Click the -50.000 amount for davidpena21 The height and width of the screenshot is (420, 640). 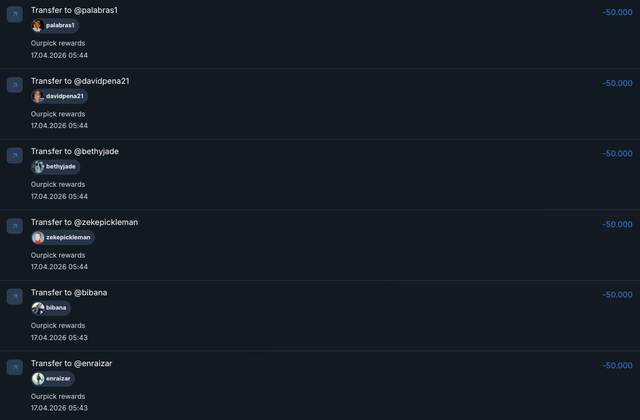(618, 83)
